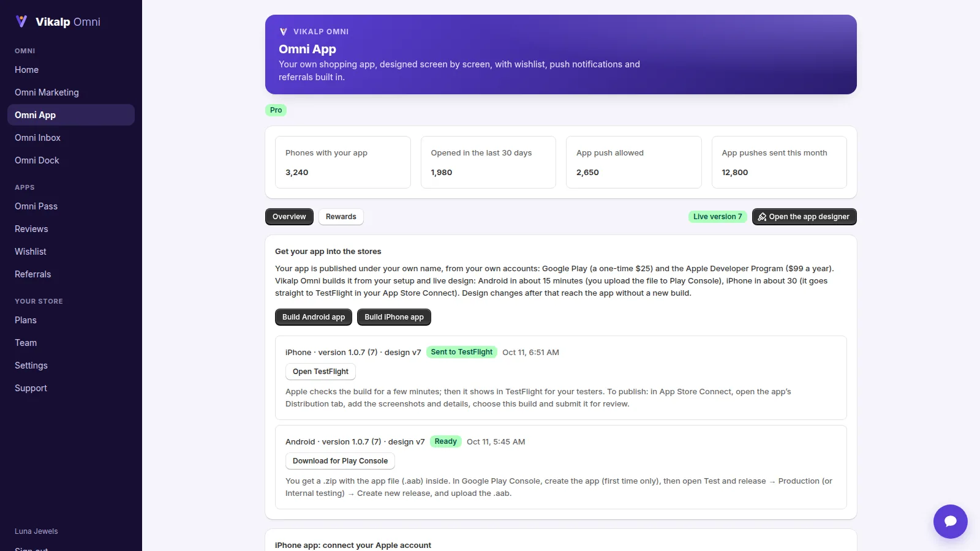Click App pushes sent this month card
The height and width of the screenshot is (551, 980).
pos(779,162)
